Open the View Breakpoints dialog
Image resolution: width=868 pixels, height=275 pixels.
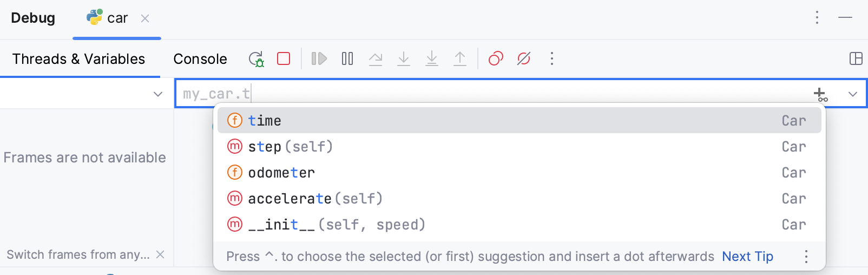496,58
